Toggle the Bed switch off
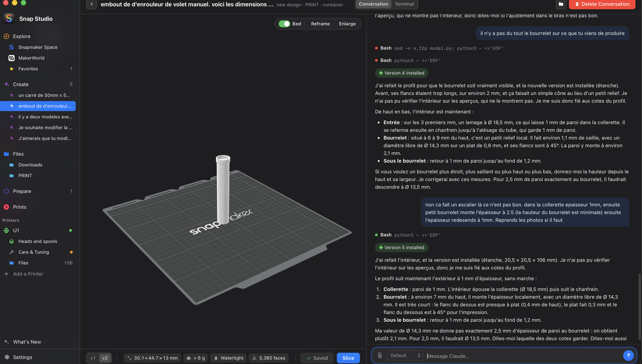 click(284, 24)
